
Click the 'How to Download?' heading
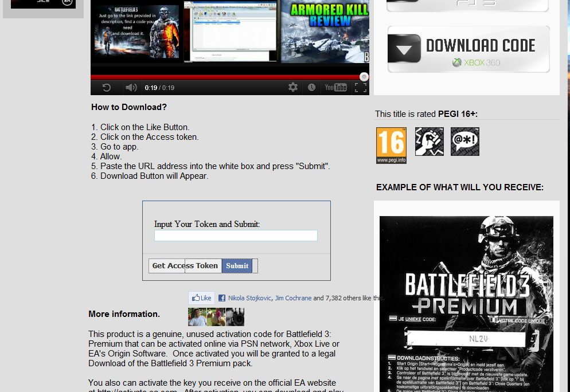point(129,107)
